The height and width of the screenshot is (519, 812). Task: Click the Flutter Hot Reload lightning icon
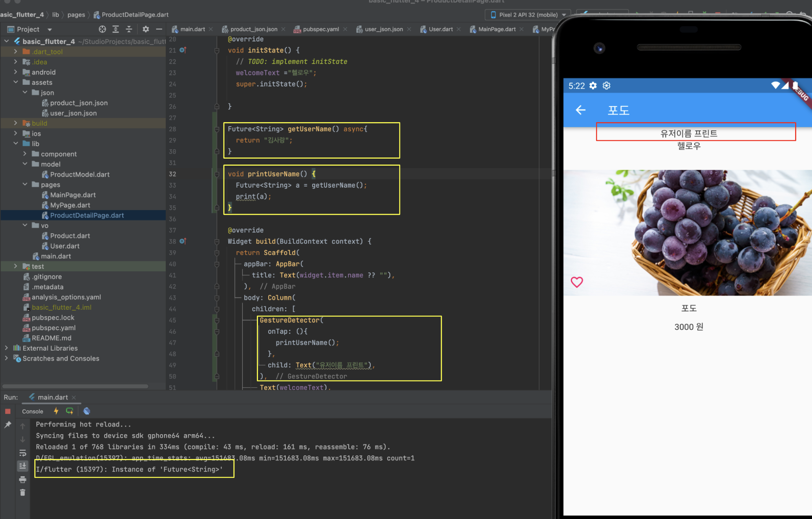[56, 411]
